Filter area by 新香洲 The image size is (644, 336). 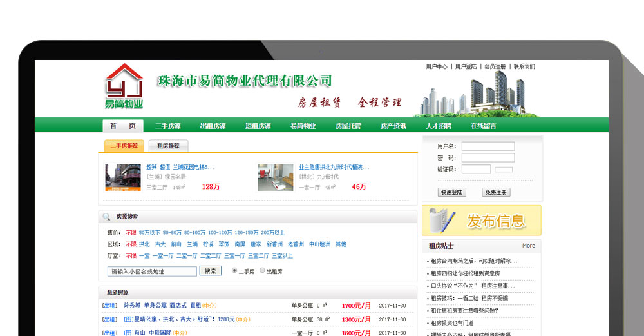(274, 244)
